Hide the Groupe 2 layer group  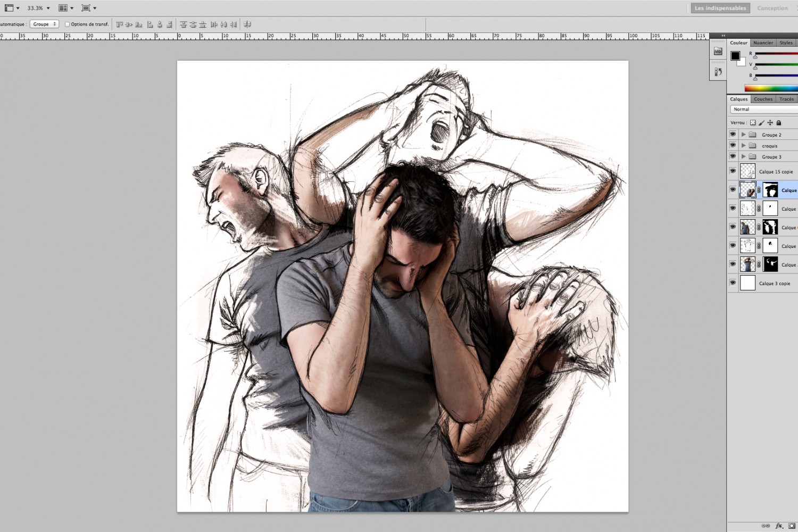click(733, 135)
